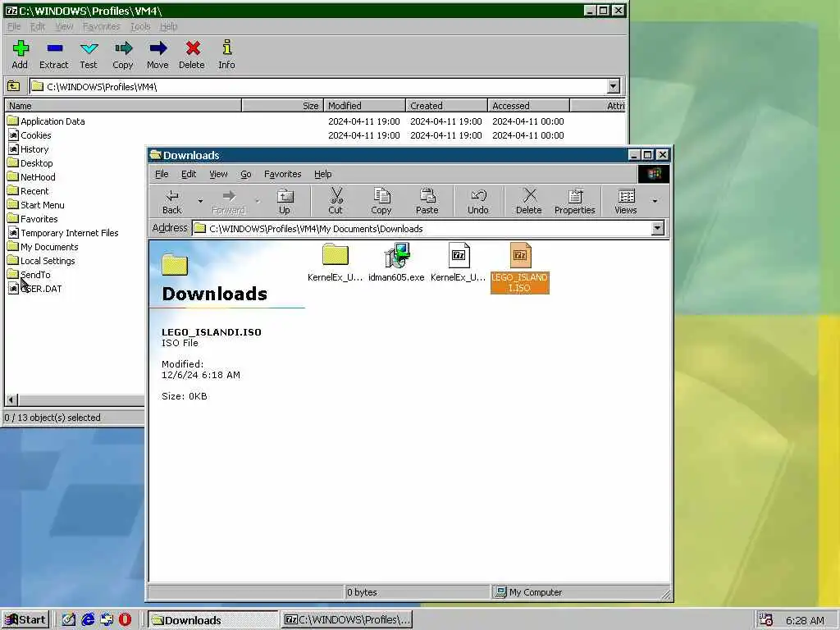Click the 7-Zip scrollbar left arrow
The image size is (840, 630).
[11, 399]
